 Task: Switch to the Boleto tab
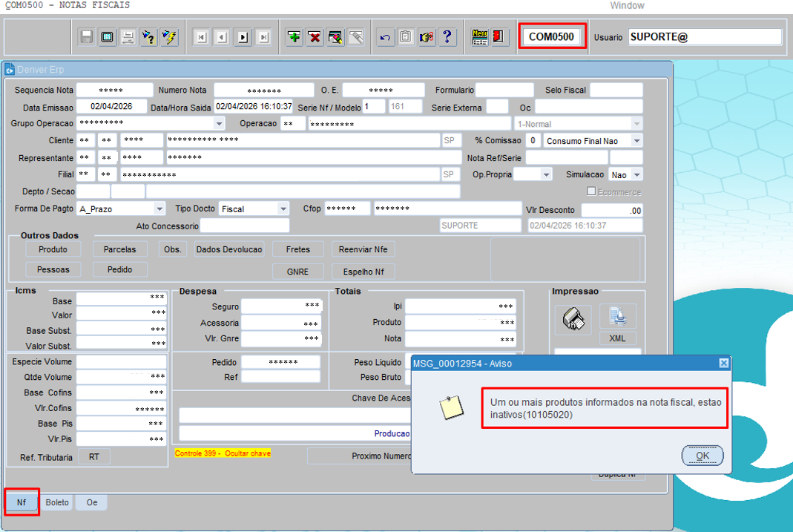57,502
